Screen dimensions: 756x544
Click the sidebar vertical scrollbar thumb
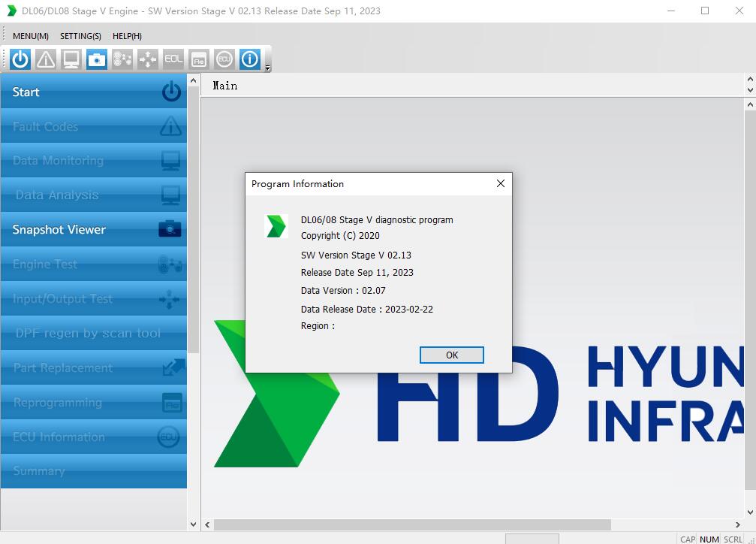tap(194, 219)
